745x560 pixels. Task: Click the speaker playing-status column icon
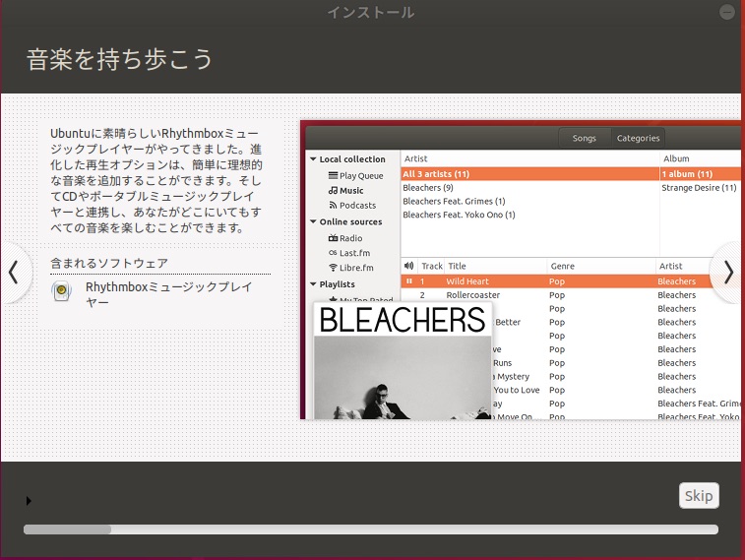coord(408,266)
